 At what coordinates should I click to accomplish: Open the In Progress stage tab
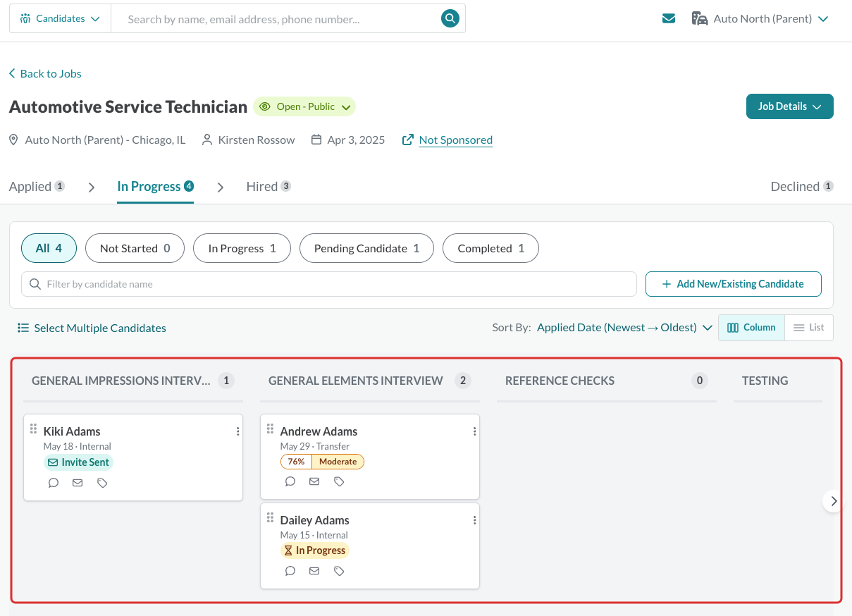tap(156, 187)
